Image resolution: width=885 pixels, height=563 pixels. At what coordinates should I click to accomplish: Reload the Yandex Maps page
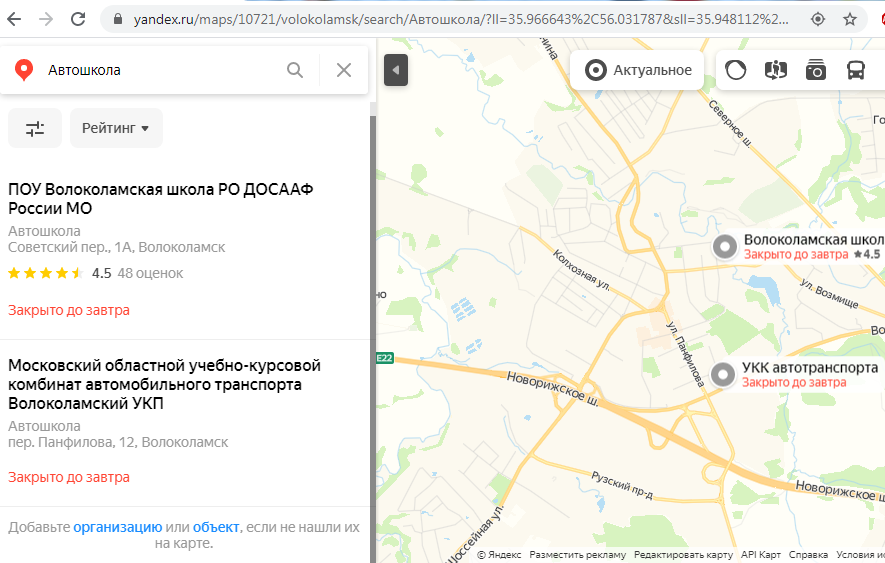pos(78,19)
